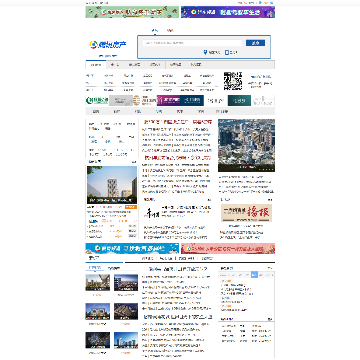Screen dimensions: 360x360
Task: Open the green festive banner ad at page top
Action: click(x=132, y=12)
